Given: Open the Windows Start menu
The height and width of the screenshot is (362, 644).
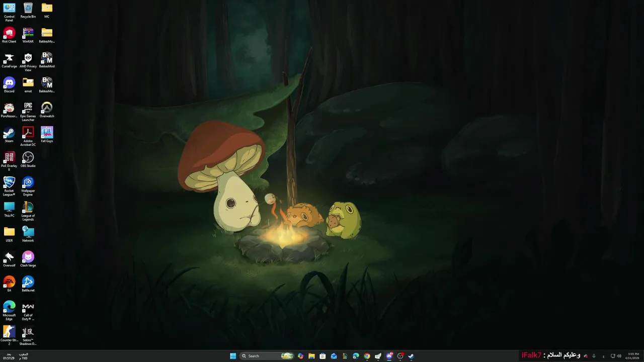Looking at the screenshot, I should (233, 356).
